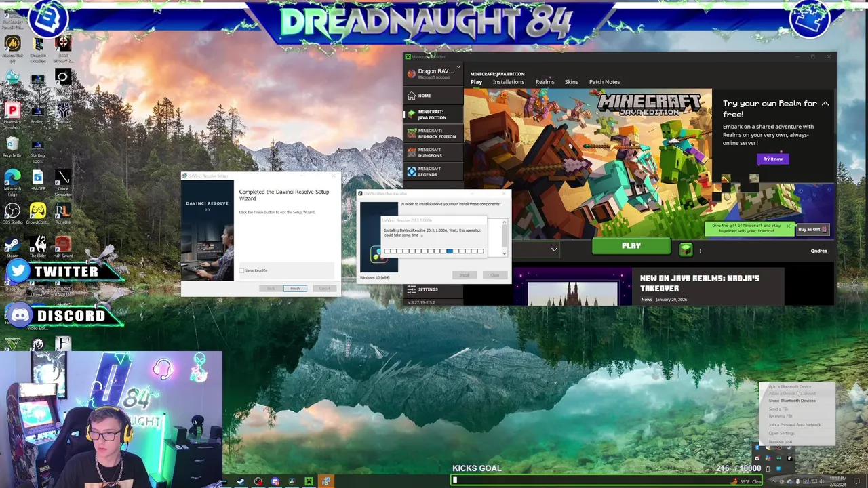Click the Discord overlay banner
This screenshot has height=488, width=868.
tap(64, 316)
